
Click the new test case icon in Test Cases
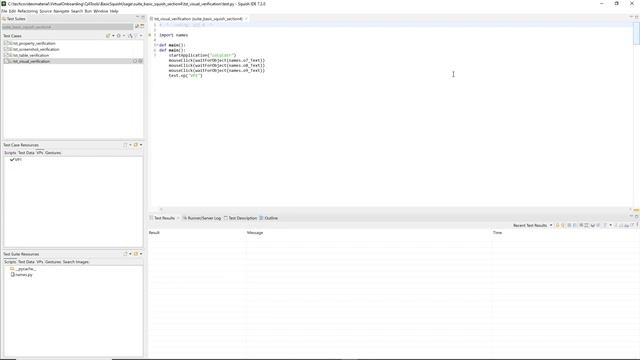point(108,36)
